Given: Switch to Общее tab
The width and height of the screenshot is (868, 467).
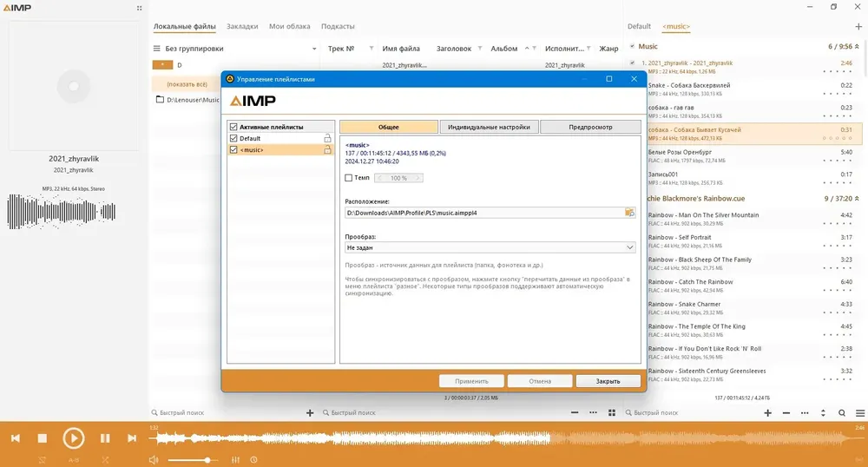Looking at the screenshot, I should click(x=389, y=127).
